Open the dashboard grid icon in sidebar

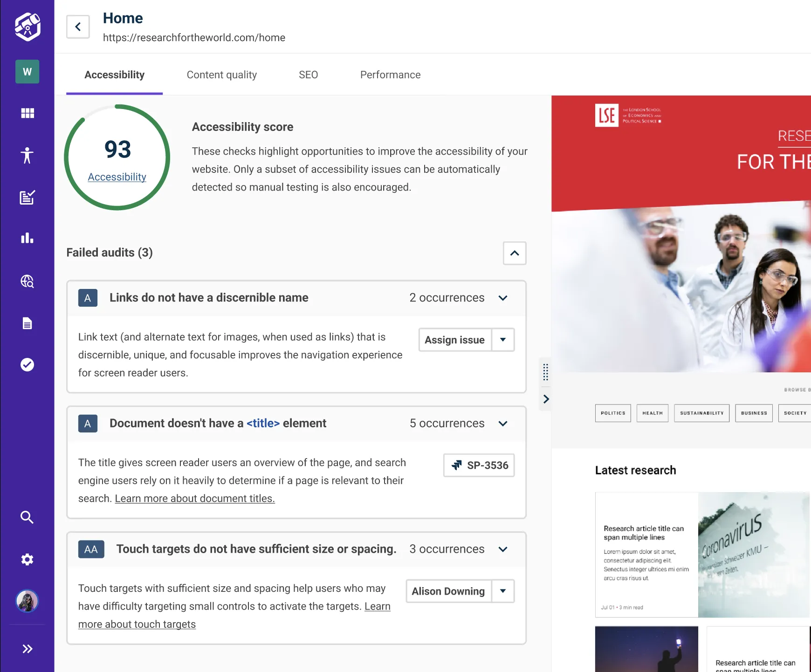(27, 113)
